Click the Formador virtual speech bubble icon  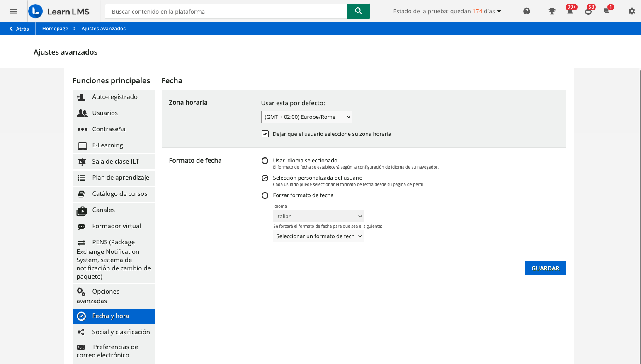pyautogui.click(x=82, y=227)
